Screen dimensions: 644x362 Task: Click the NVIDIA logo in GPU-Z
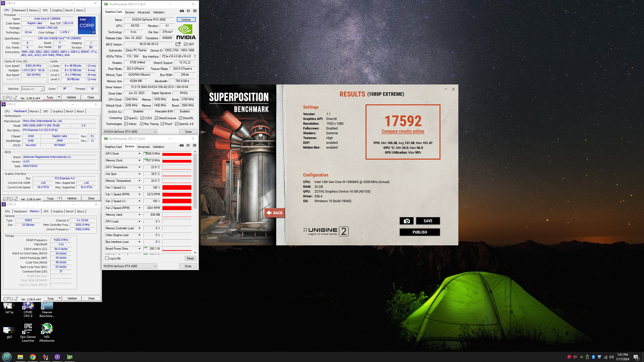coord(186,32)
